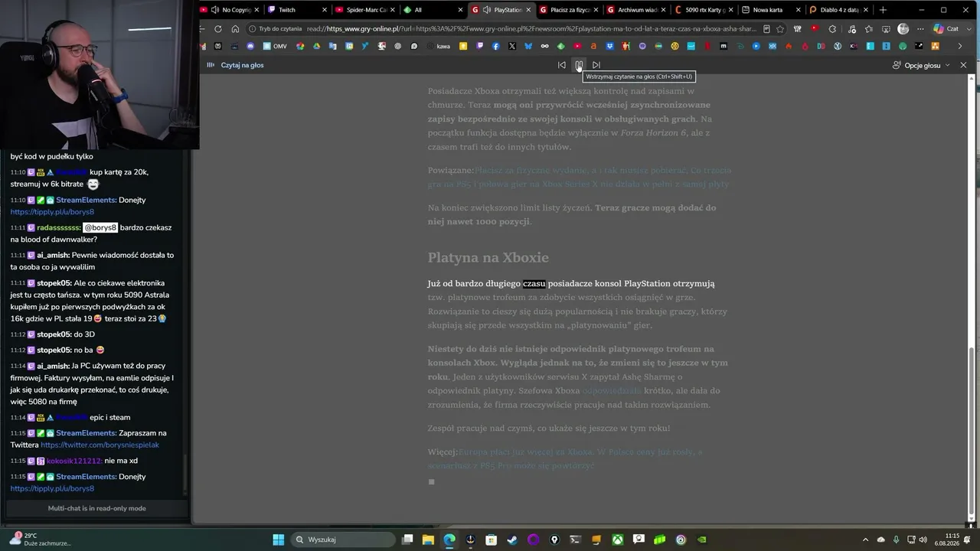The height and width of the screenshot is (551, 980).
Task: Open the Xbox app from taskbar
Action: point(617,540)
